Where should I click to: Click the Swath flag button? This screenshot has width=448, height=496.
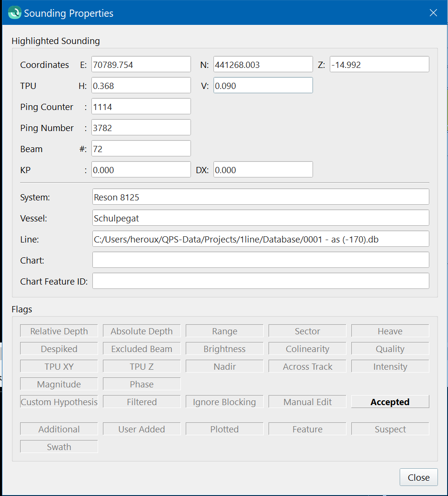tap(59, 447)
